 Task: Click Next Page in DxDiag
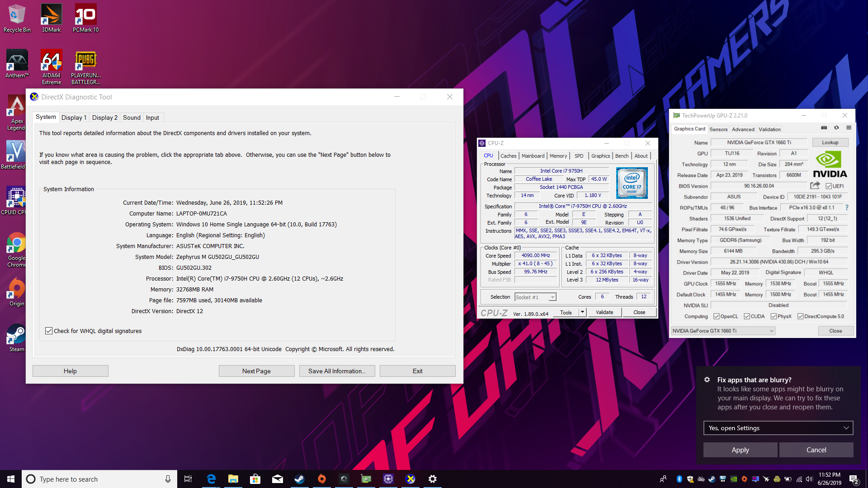point(256,371)
